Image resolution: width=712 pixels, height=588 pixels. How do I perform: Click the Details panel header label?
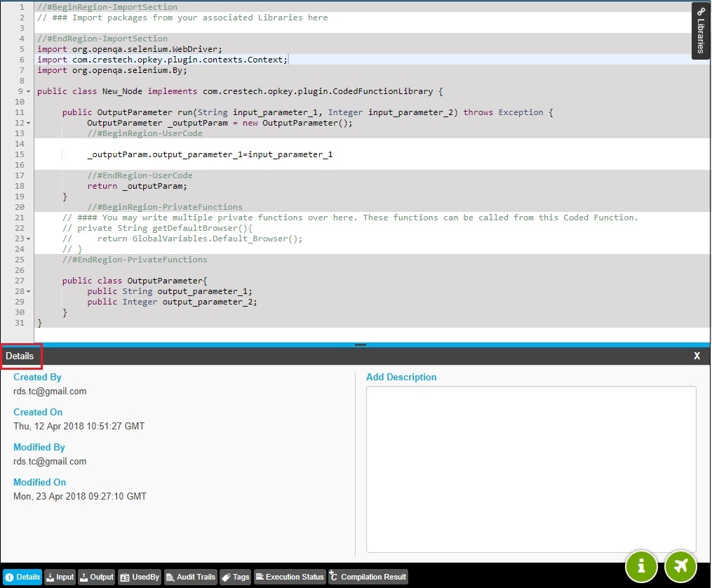click(20, 356)
